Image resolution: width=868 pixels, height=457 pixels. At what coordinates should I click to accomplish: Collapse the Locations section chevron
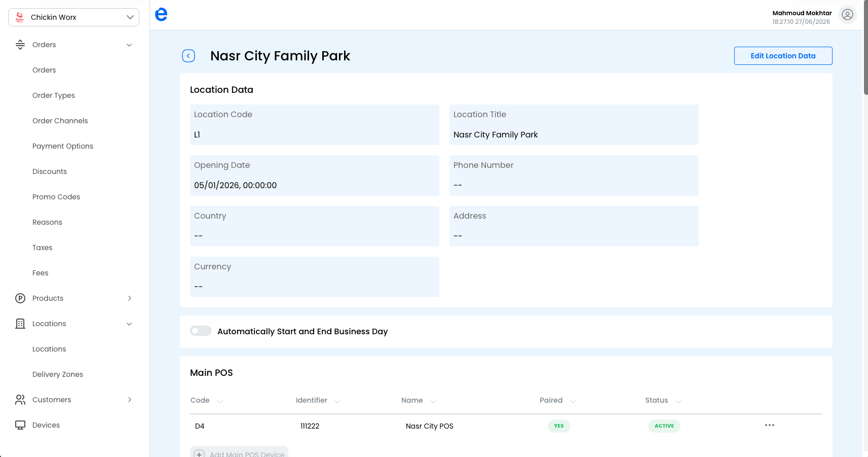tap(129, 324)
